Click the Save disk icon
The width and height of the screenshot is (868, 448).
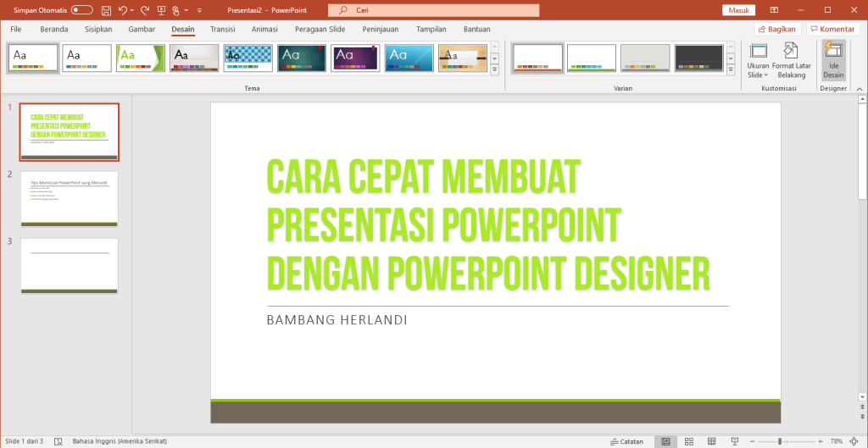pyautogui.click(x=107, y=10)
